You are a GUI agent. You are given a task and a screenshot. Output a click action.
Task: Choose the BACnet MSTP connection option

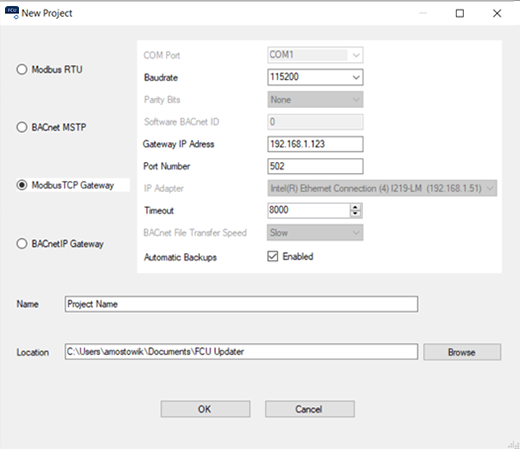(x=22, y=127)
